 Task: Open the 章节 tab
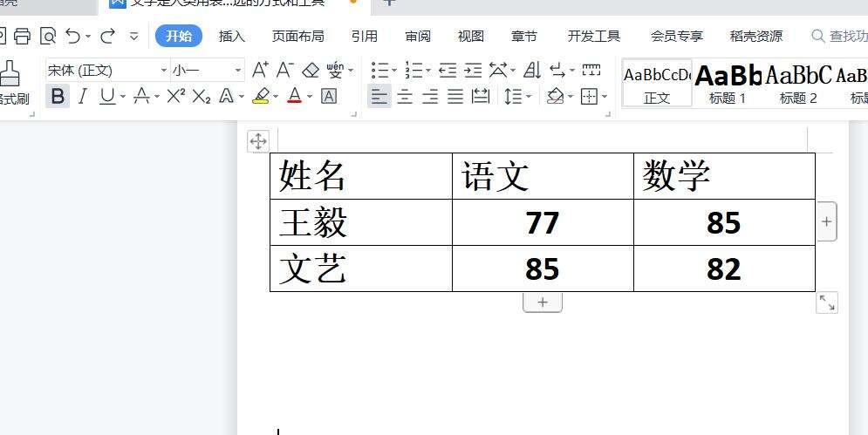524,36
